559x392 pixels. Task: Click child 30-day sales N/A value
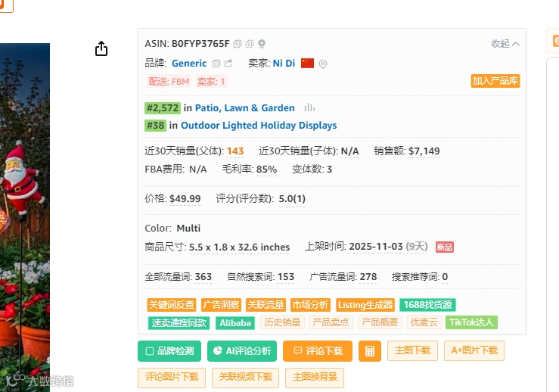349,151
